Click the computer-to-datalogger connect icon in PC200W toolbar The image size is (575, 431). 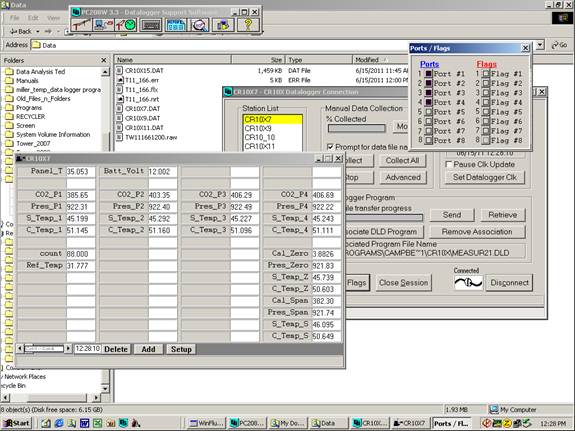tap(103, 25)
